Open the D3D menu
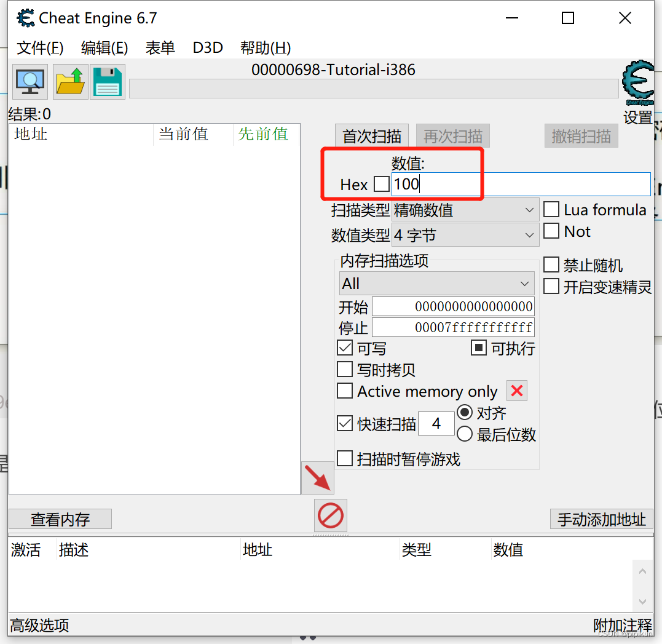This screenshot has width=662, height=644. tap(208, 48)
